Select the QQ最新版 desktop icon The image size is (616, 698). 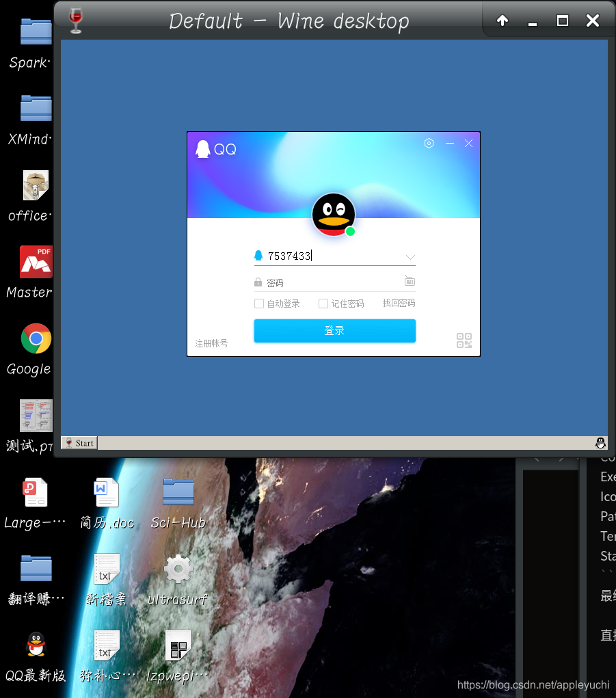36,645
